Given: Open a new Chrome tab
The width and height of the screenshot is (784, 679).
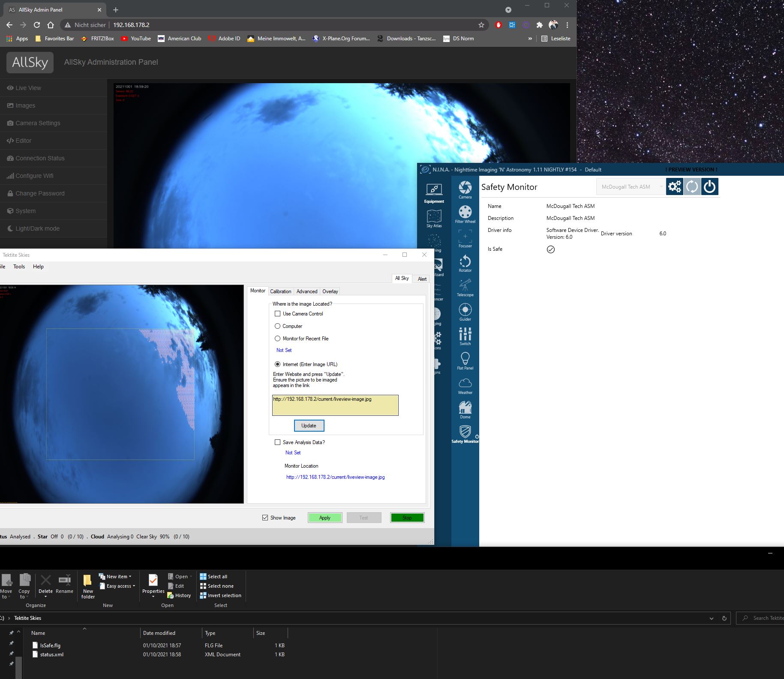Looking at the screenshot, I should tap(116, 9).
